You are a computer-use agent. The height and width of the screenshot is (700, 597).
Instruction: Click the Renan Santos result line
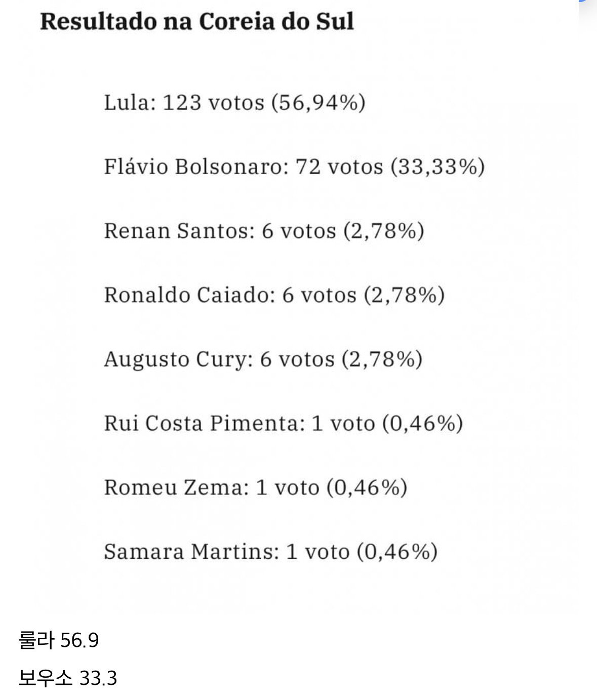pyautogui.click(x=264, y=231)
